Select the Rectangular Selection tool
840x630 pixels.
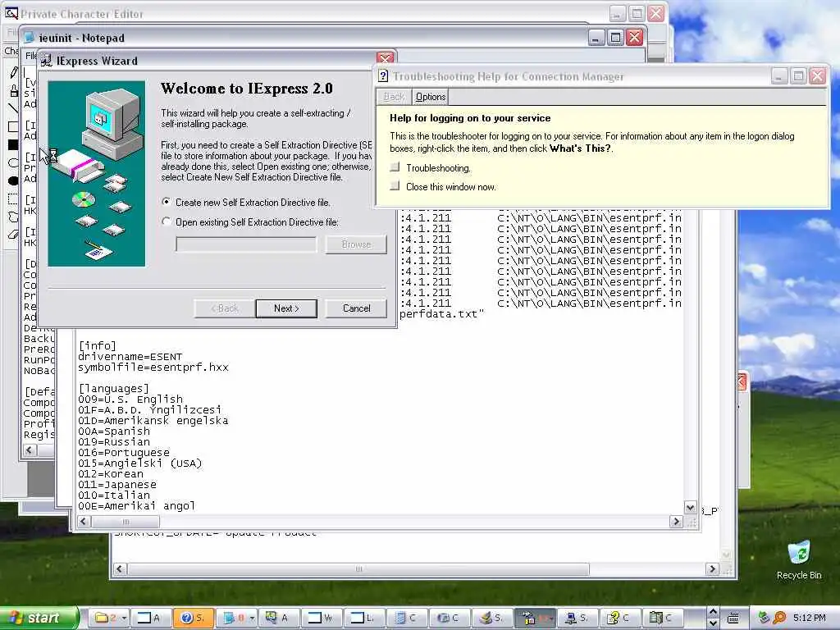(x=13, y=199)
